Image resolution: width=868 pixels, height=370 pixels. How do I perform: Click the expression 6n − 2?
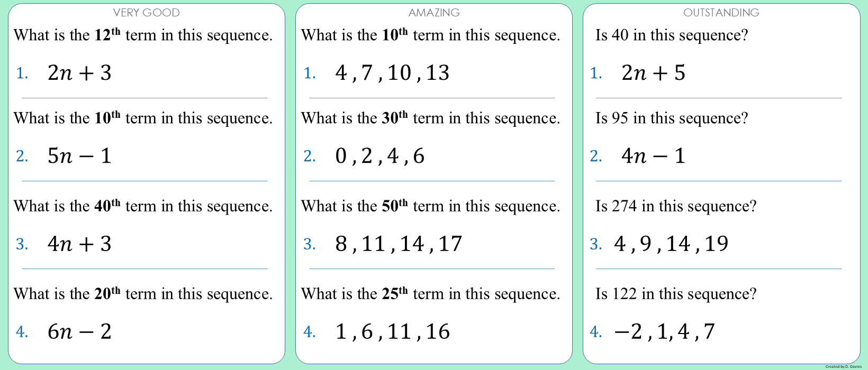coord(79,331)
